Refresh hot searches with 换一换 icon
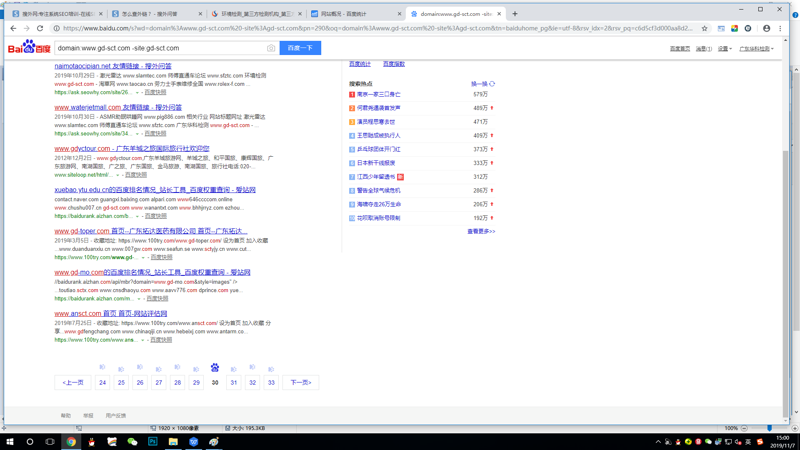 pos(492,84)
